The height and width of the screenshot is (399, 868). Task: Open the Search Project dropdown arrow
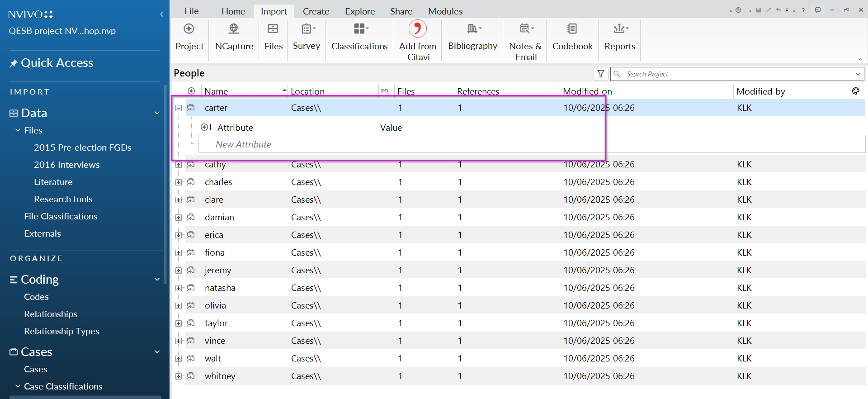point(858,74)
